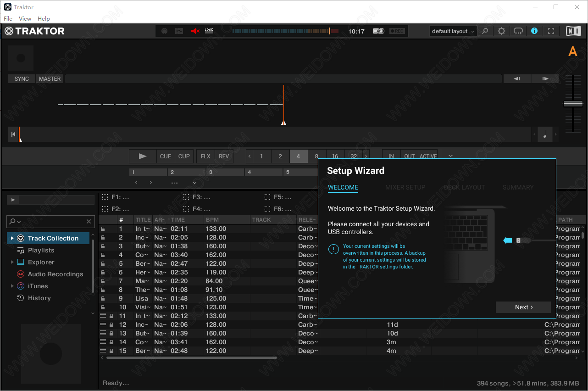
Task: Set loop size to 4
Action: [298, 156]
